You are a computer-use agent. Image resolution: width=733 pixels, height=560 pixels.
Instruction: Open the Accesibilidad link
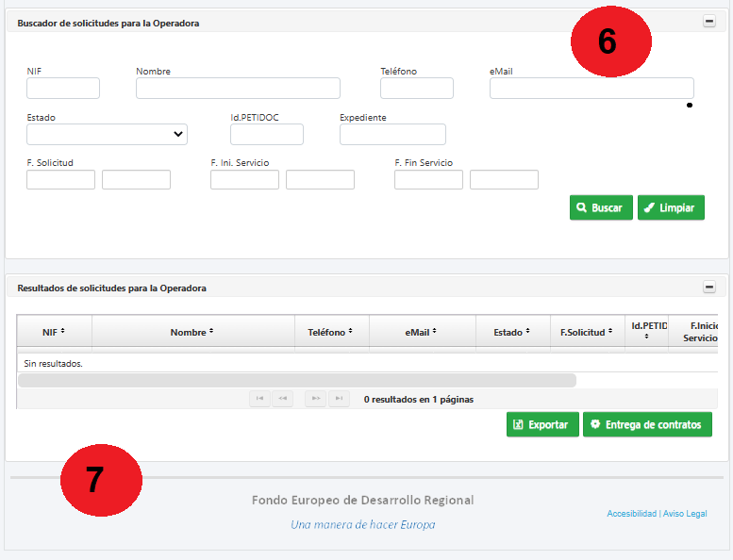pos(631,514)
